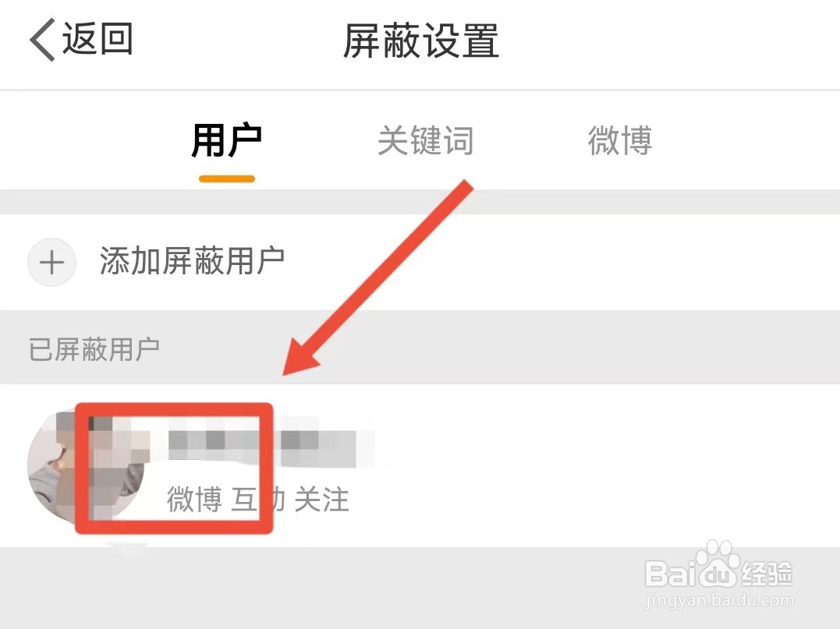The image size is (840, 629).
Task: Select the 用户 tab
Action: click(x=227, y=141)
